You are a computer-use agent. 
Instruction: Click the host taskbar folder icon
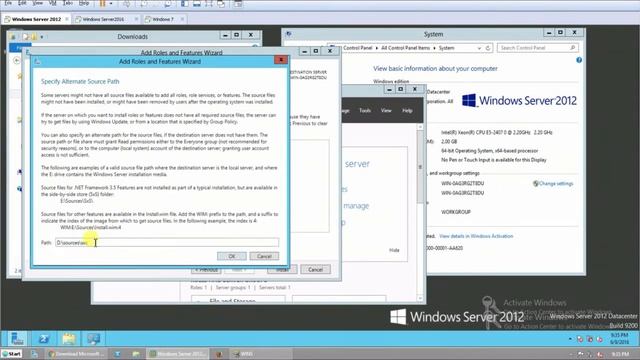136,354
